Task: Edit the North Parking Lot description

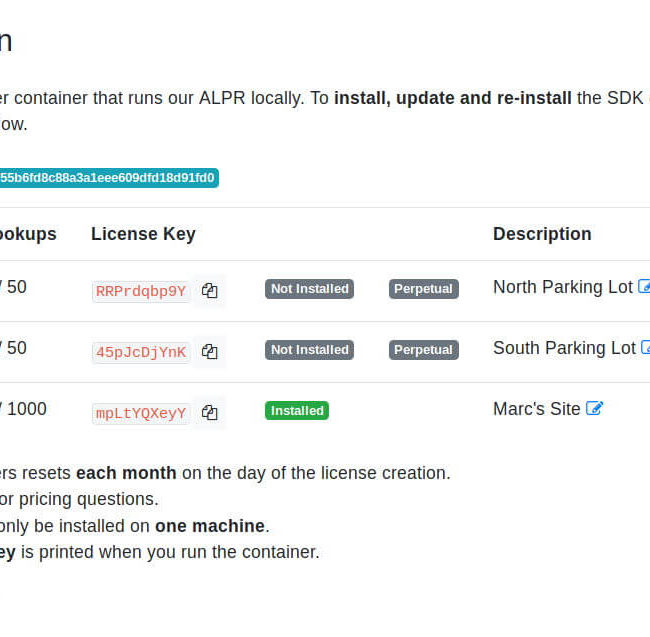Action: (x=644, y=286)
